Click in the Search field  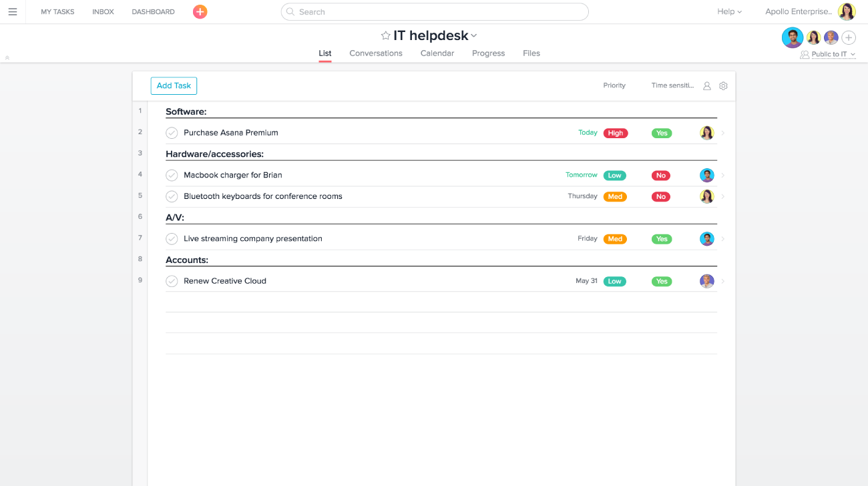(x=434, y=12)
